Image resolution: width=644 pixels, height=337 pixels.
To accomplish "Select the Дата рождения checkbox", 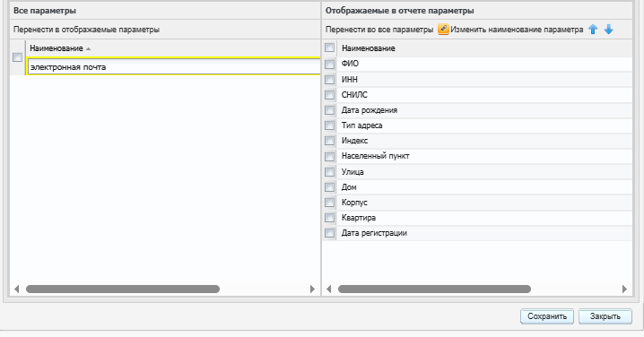I will click(x=329, y=110).
